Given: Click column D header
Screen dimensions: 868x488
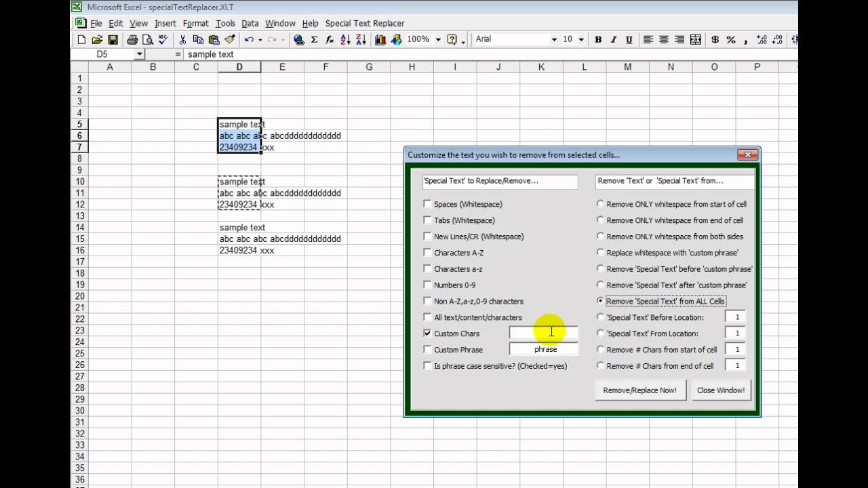Looking at the screenshot, I should [x=239, y=66].
